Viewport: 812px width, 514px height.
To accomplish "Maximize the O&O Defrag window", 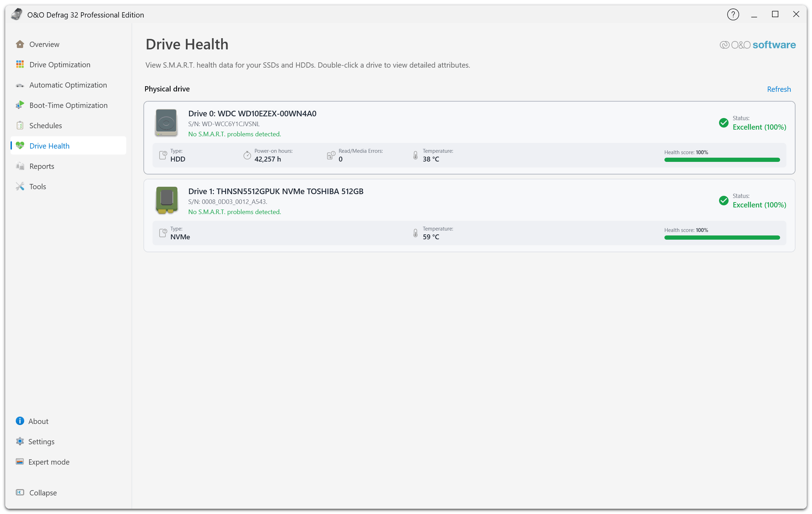I will click(775, 14).
